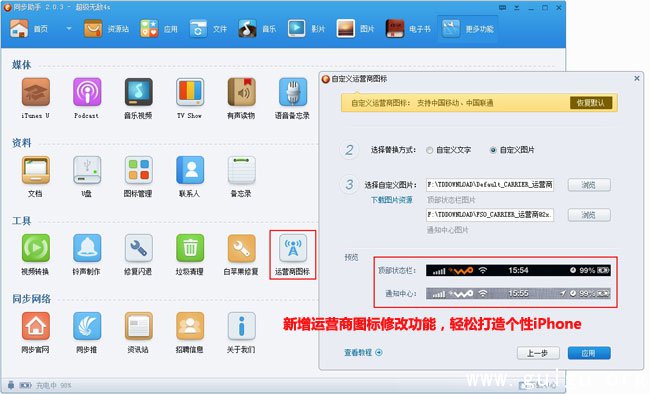Click the notification center image path field
This screenshot has height=394, width=650.
pos(490,215)
